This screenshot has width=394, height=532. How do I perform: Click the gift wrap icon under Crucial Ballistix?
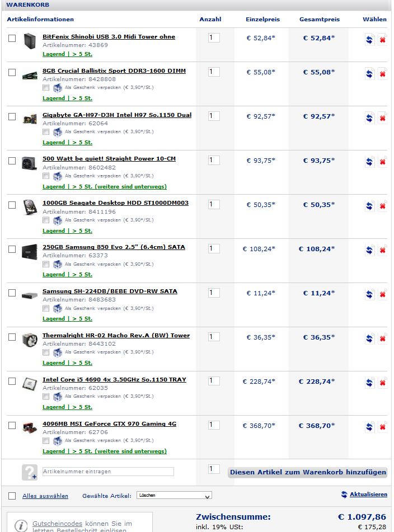58,88
